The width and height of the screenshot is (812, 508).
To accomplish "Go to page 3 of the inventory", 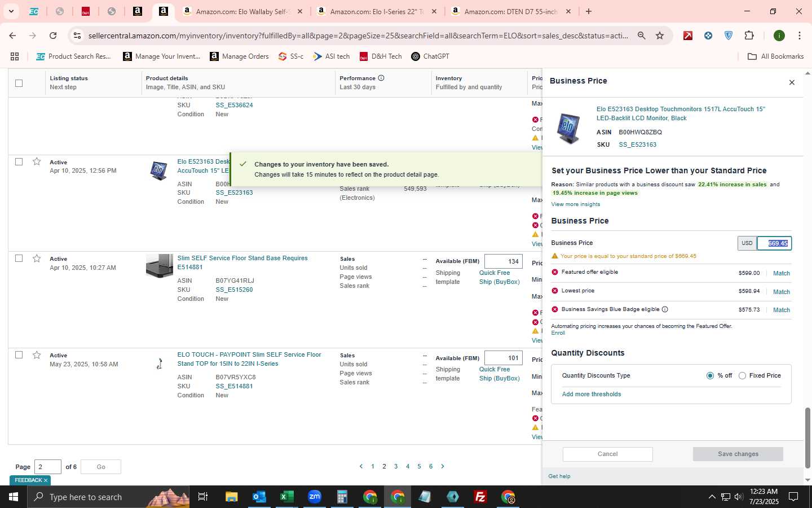I will click(396, 466).
